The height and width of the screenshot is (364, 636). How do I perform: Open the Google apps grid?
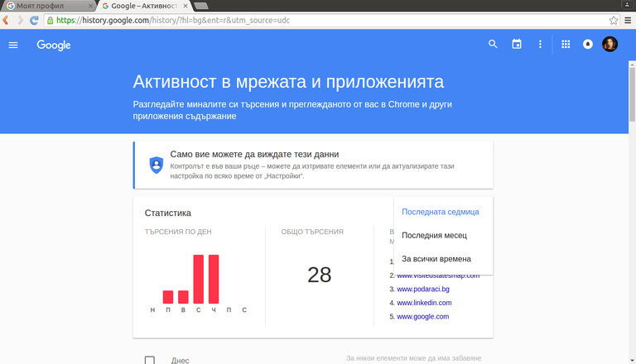[x=566, y=45]
